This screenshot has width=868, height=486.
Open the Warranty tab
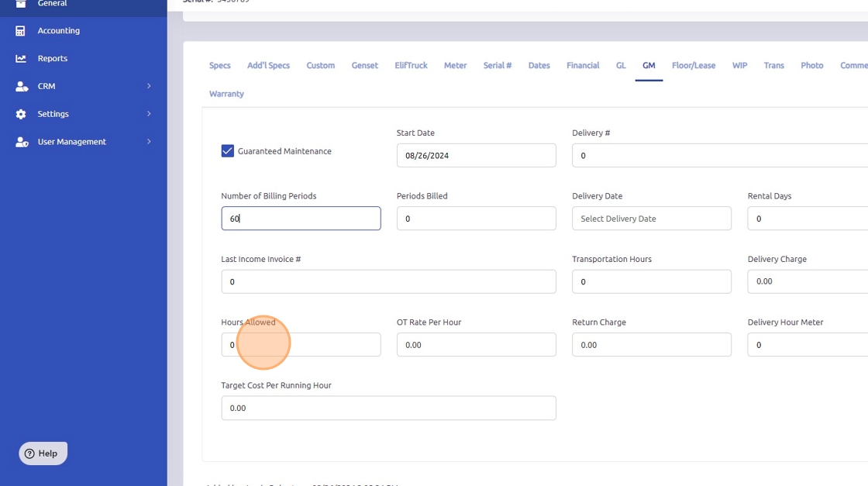226,94
